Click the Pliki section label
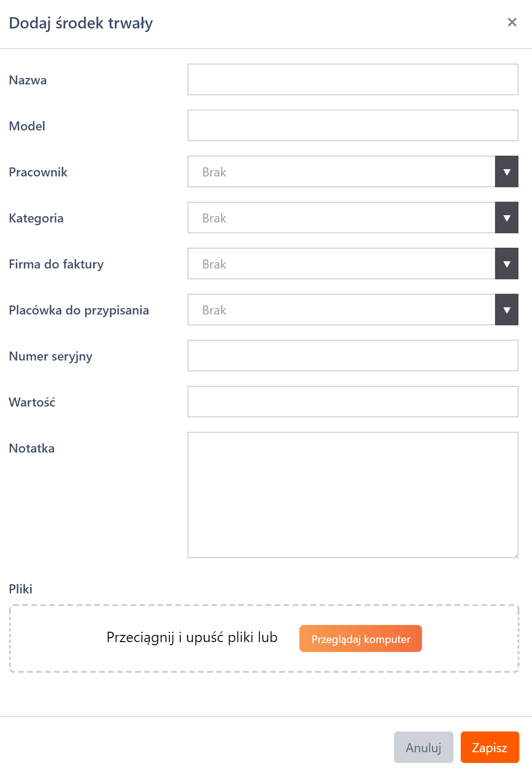Image resolution: width=532 pixels, height=777 pixels. point(21,589)
